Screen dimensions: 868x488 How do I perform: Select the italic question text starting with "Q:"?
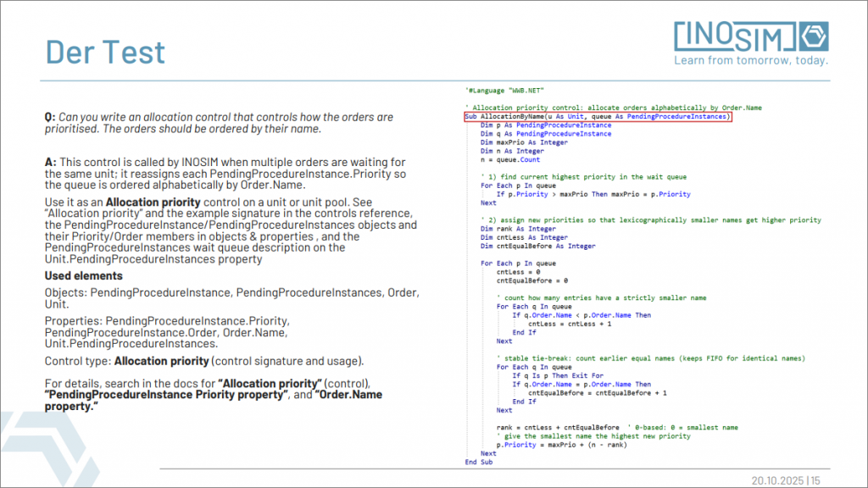click(219, 123)
